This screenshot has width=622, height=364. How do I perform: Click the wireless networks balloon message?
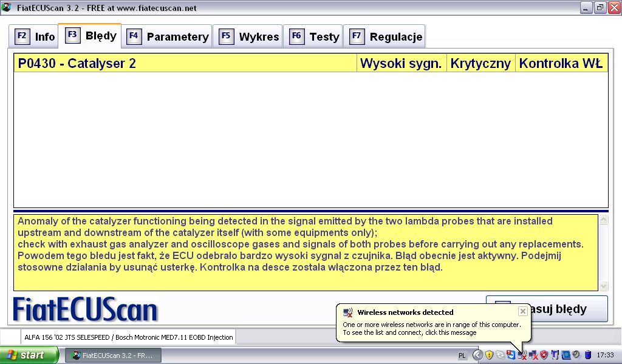pyautogui.click(x=432, y=328)
